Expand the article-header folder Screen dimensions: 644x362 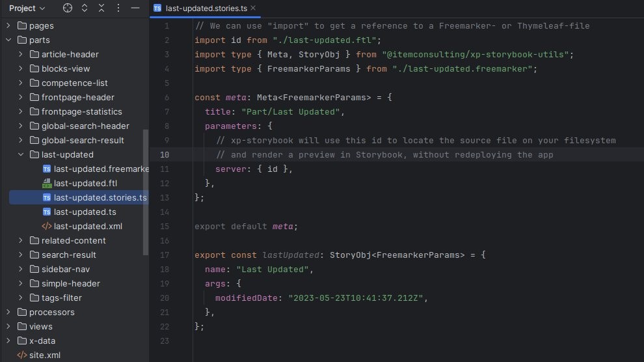[21, 54]
